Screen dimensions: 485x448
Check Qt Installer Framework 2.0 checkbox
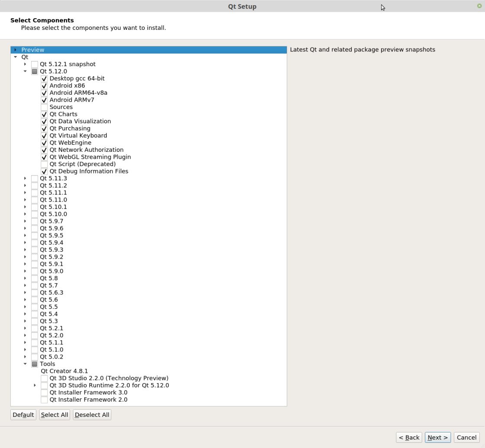pos(44,400)
